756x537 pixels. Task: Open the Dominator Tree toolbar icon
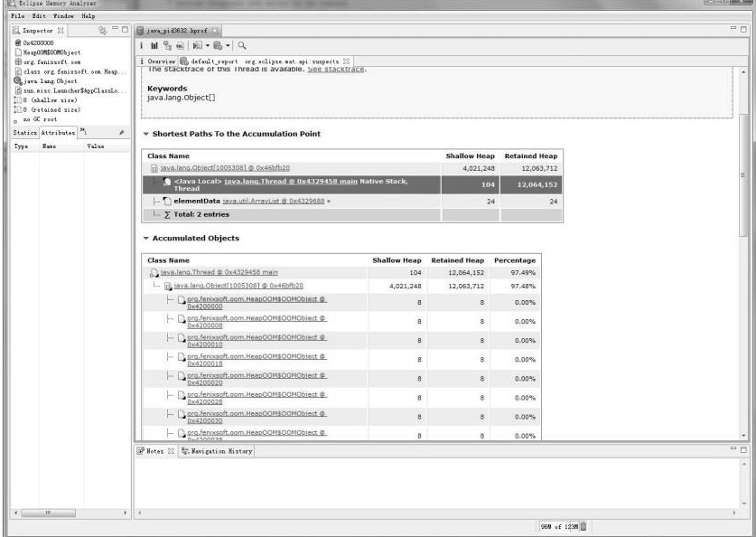[x=167, y=45]
